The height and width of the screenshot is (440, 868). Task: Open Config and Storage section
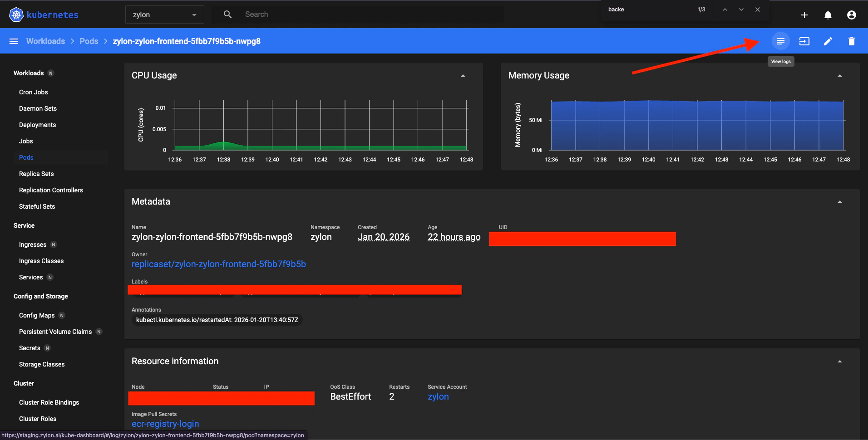[x=41, y=296]
